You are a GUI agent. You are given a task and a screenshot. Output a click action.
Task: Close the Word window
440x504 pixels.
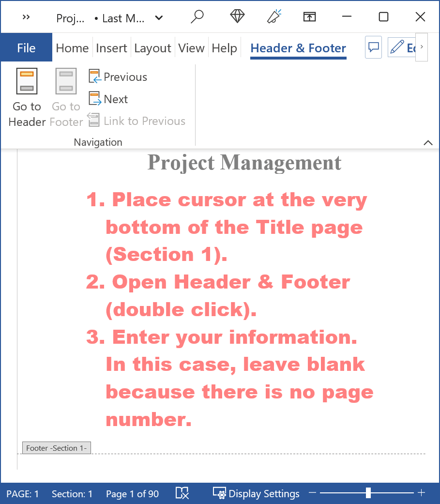[420, 17]
